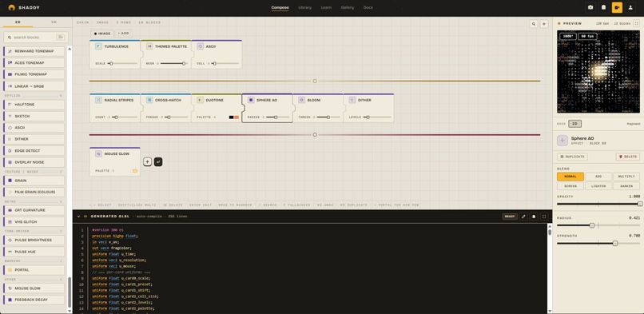Click the expand icon in GLSL panel header
This screenshot has height=314, width=644.
[544, 217]
